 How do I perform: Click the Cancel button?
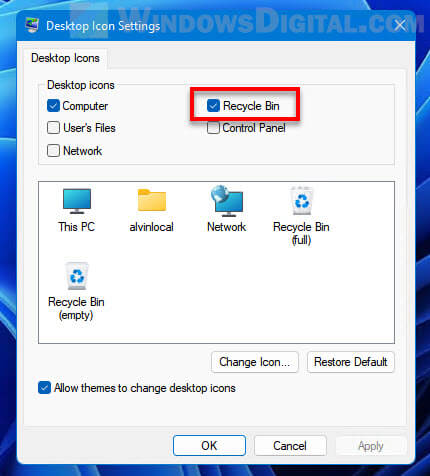tap(290, 445)
